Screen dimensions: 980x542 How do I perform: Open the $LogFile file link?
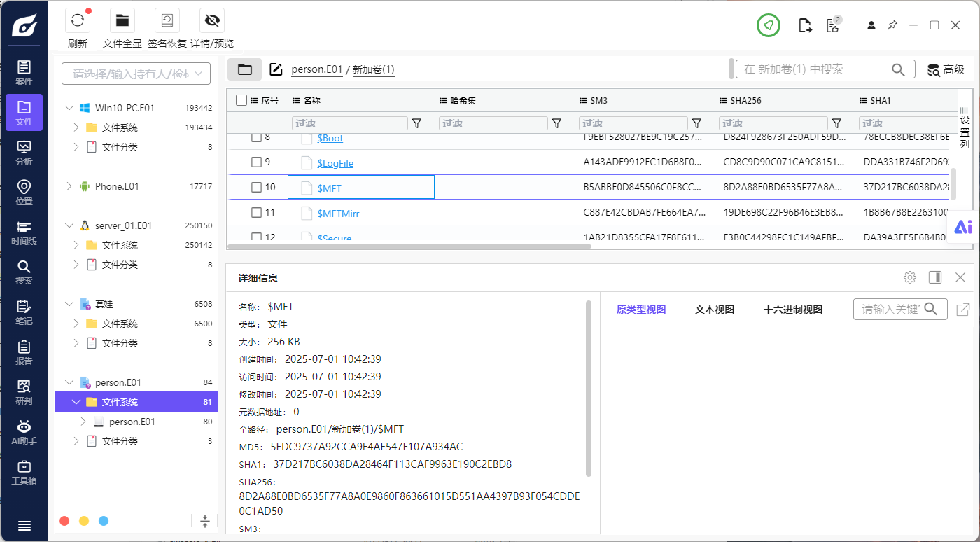335,163
